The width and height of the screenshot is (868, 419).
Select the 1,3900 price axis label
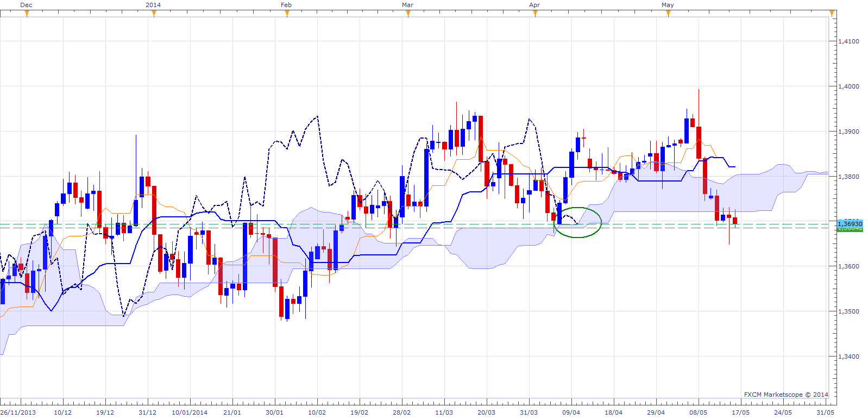click(x=849, y=132)
